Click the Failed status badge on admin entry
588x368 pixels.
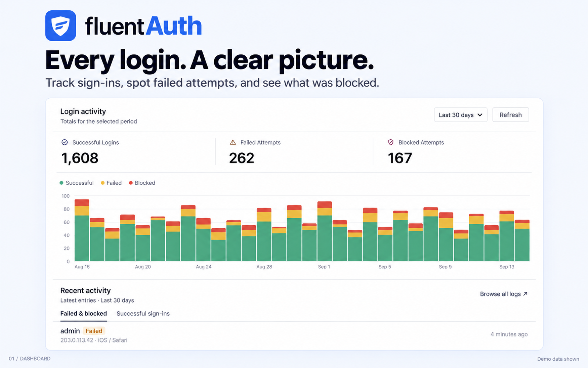94,331
